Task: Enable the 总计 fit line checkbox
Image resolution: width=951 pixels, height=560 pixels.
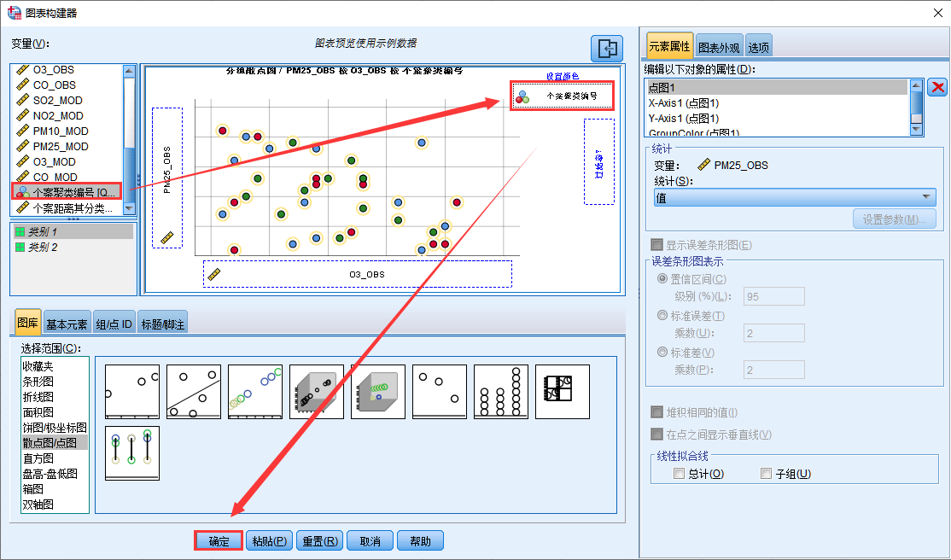Action: click(680, 473)
